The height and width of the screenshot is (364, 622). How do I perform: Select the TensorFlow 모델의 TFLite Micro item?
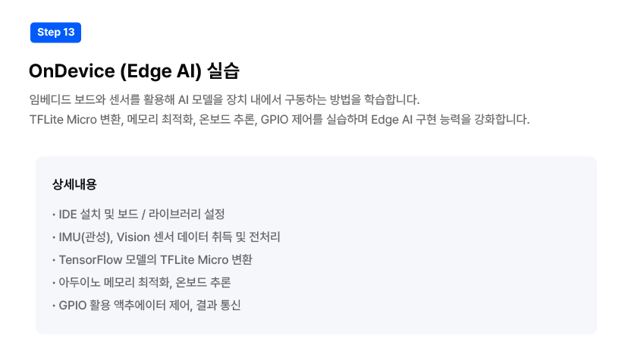click(x=152, y=259)
